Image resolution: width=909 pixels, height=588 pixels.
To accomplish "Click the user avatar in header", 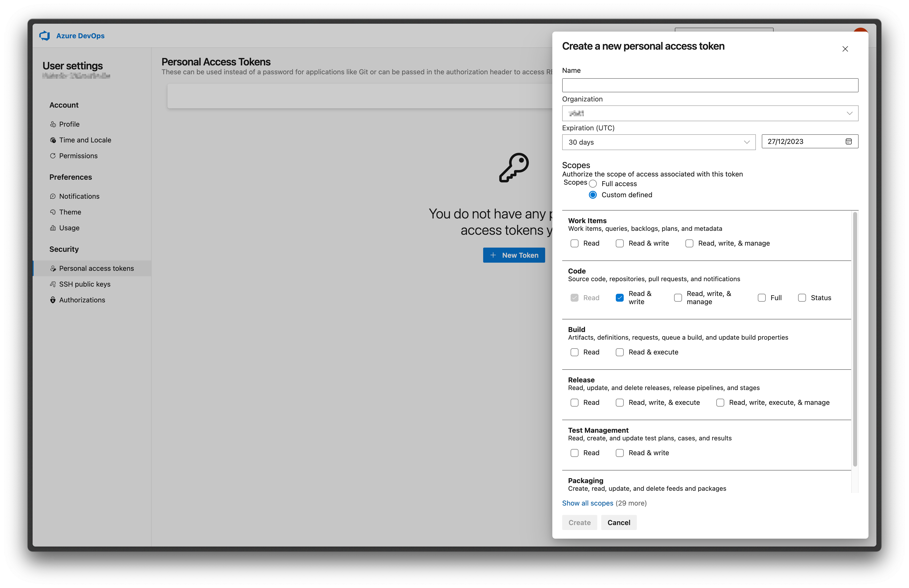I will [861, 30].
